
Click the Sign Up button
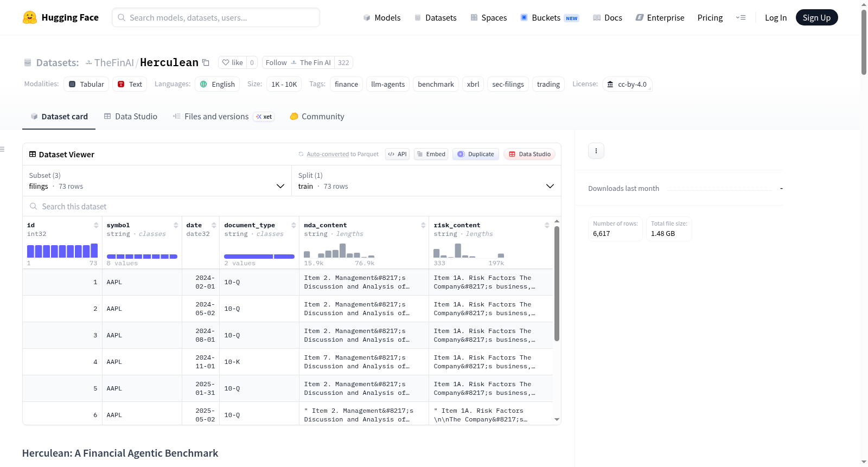point(816,17)
